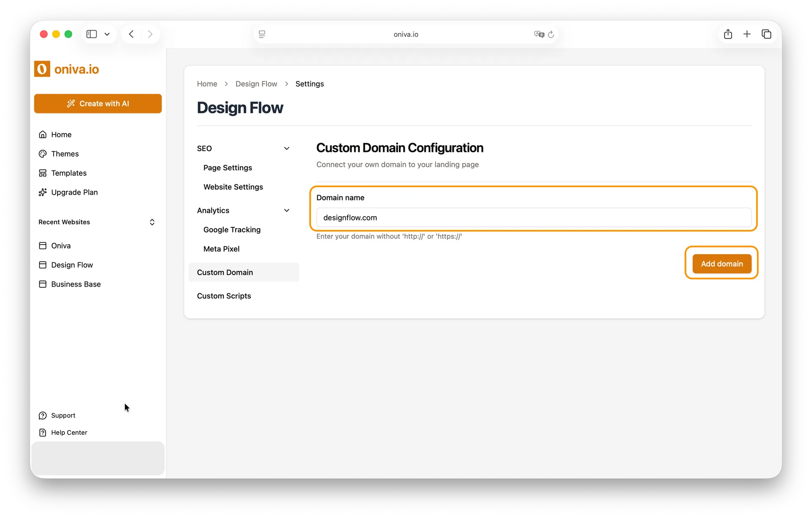
Task: Click the Add domain button
Action: (x=721, y=263)
